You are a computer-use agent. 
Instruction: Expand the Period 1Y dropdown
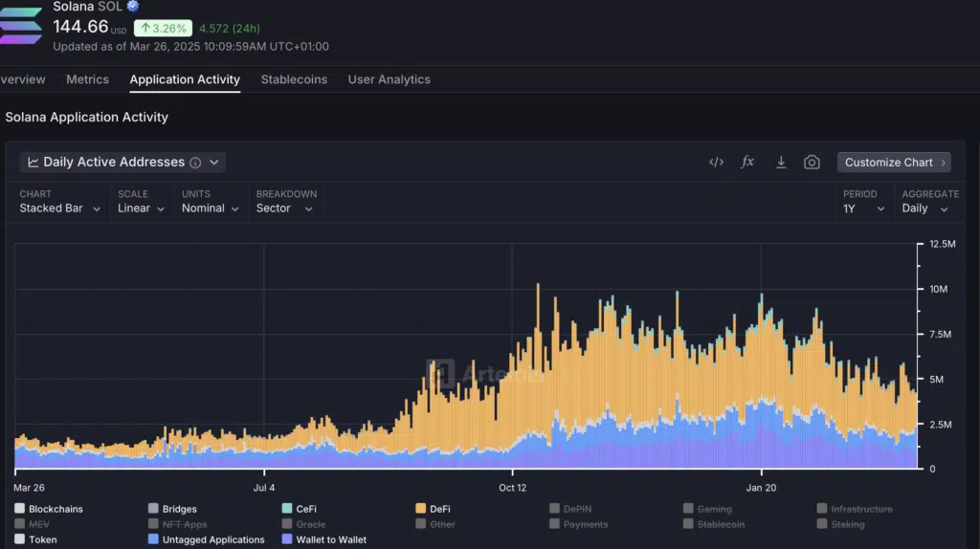(863, 209)
